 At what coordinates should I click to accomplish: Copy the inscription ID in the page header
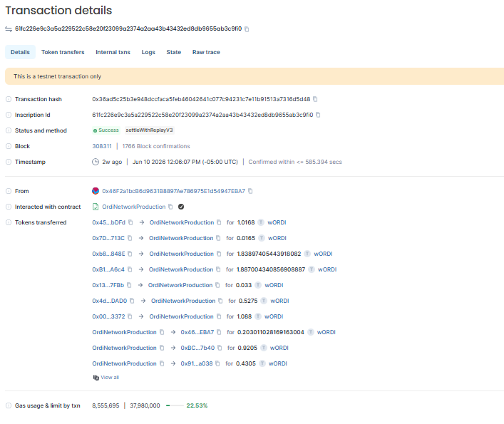click(x=247, y=29)
